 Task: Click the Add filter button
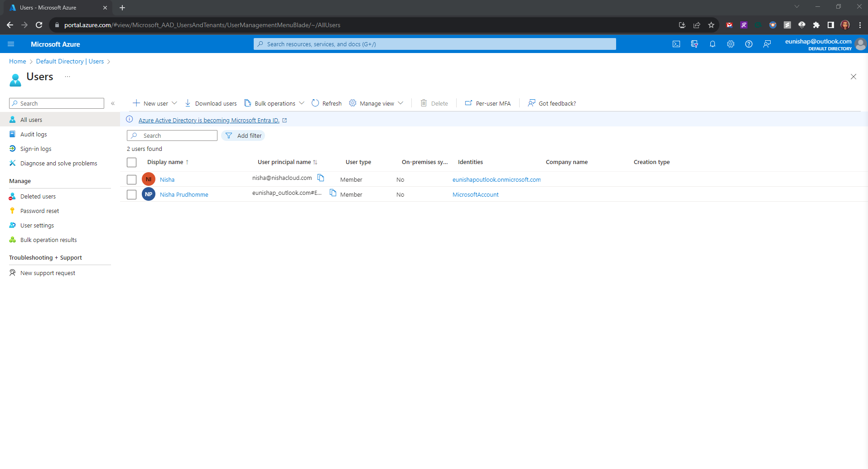[x=243, y=135]
